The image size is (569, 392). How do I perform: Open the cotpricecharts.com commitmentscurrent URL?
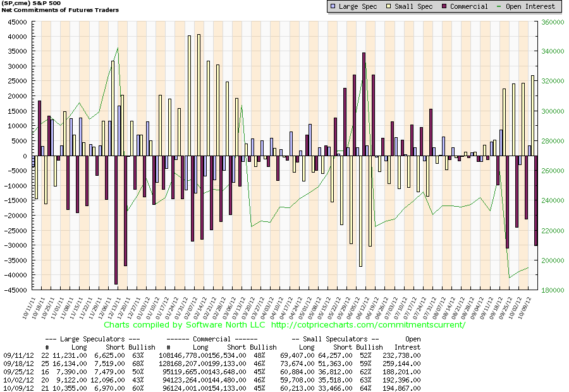368,325
